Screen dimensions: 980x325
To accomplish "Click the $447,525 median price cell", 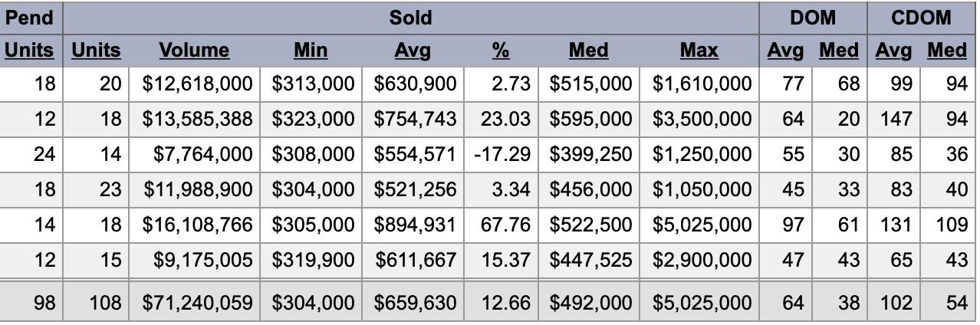I will (x=590, y=260).
